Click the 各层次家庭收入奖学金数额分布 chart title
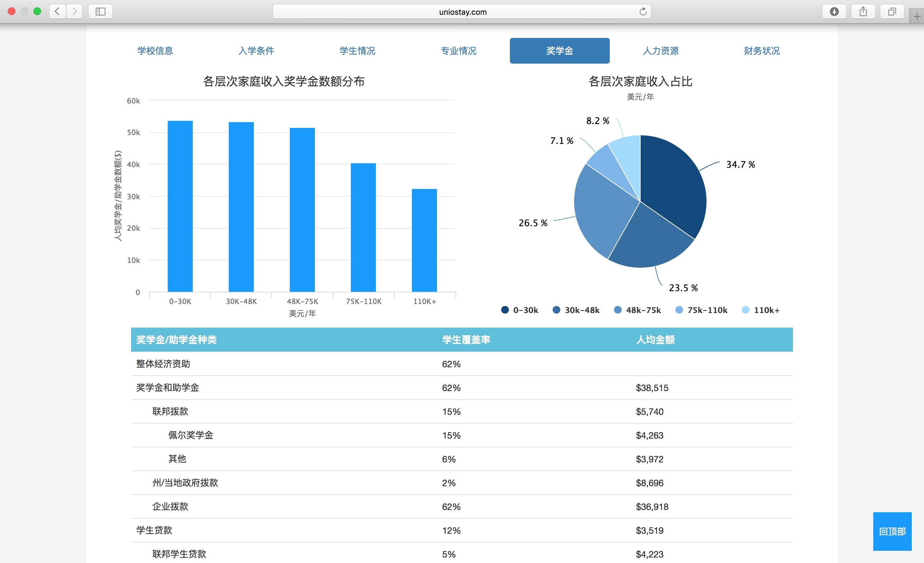This screenshot has height=563, width=924. (x=283, y=81)
